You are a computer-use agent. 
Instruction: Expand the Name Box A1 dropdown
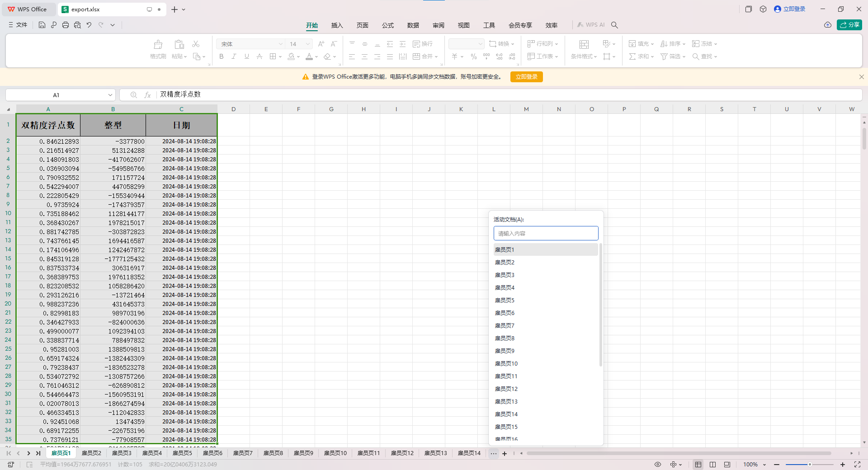pyautogui.click(x=110, y=95)
